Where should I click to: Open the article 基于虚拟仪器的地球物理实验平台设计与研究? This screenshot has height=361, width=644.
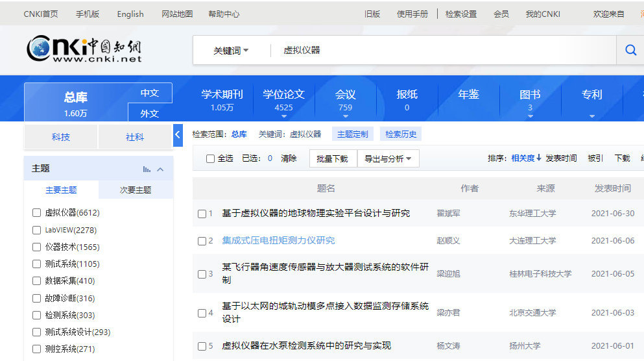point(316,213)
